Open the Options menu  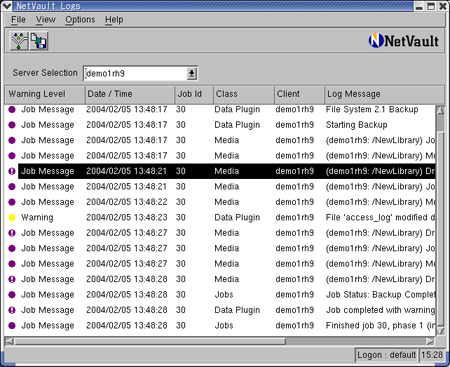pyautogui.click(x=80, y=20)
